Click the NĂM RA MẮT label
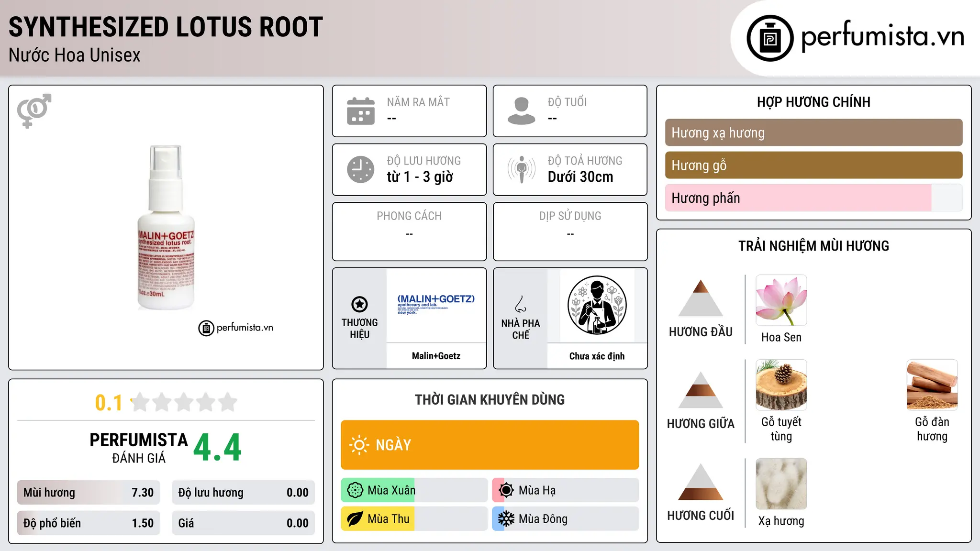The image size is (980, 551). point(418,102)
